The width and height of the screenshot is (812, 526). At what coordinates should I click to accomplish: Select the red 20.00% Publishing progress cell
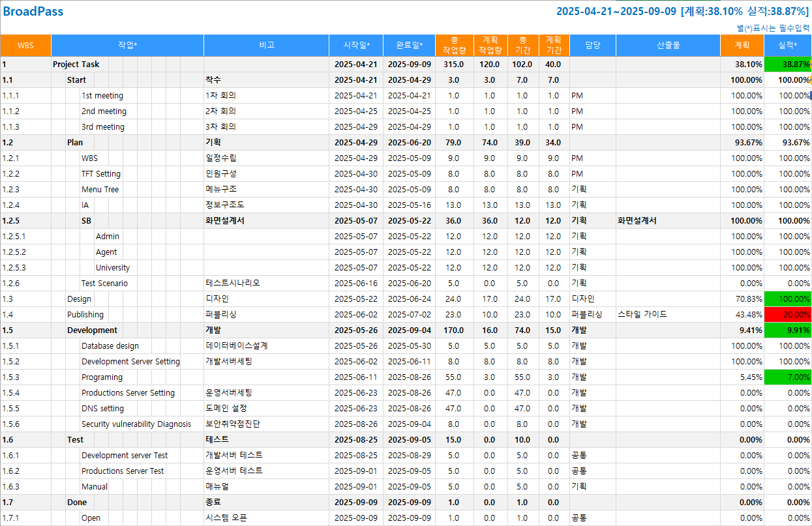coord(787,315)
